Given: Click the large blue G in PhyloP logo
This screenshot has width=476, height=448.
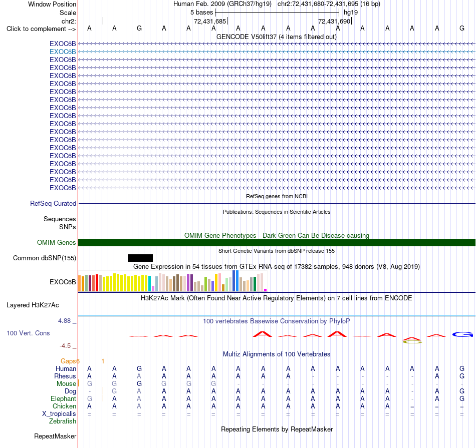Looking at the screenshot, I should (x=462, y=334).
